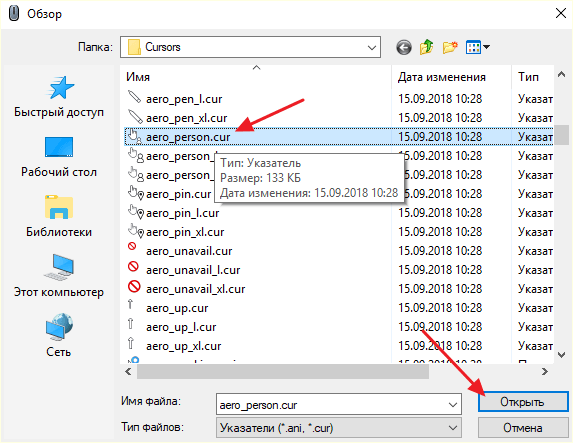Click the horizontal scrollbar right arrow
The image size is (573, 443).
(544, 372)
